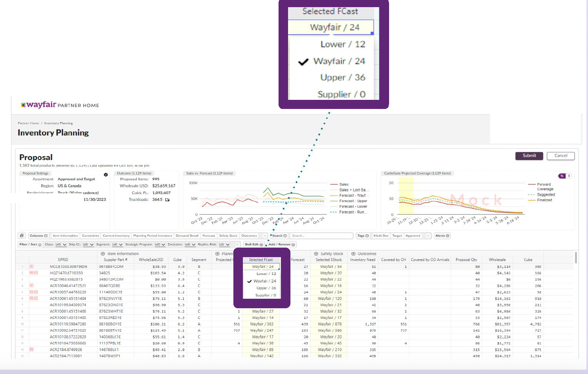Open the Strategic Program filter dropdown
This screenshot has width=588, height=374.
coord(160,244)
